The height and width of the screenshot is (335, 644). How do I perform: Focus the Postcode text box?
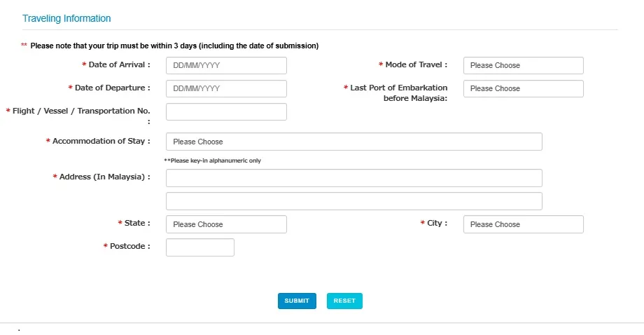[199, 247]
